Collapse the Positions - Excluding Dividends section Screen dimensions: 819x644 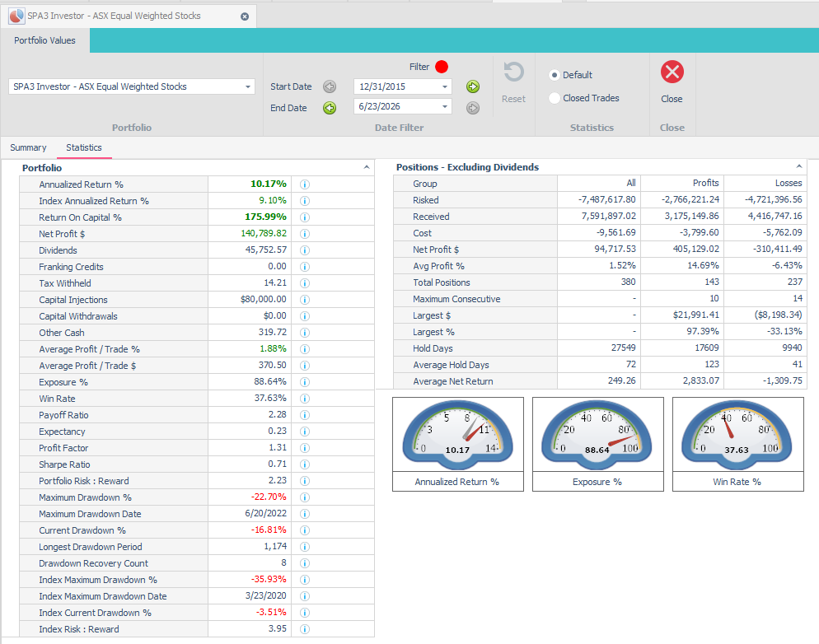pos(799,166)
